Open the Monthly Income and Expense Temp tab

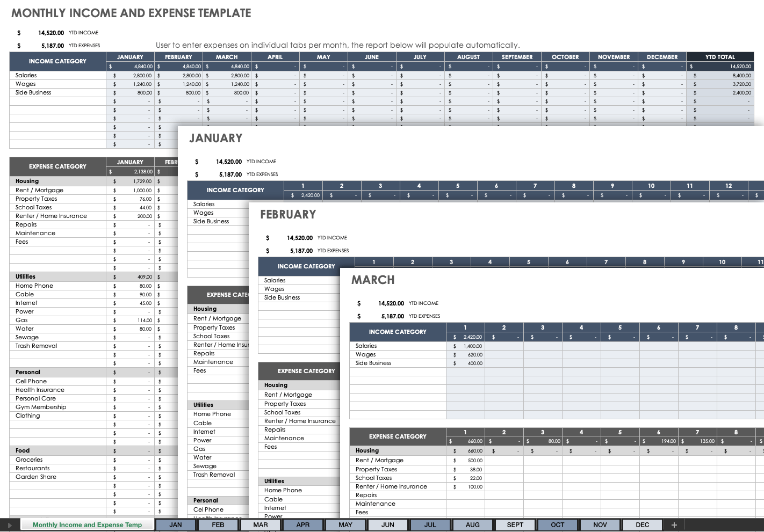[87, 524]
